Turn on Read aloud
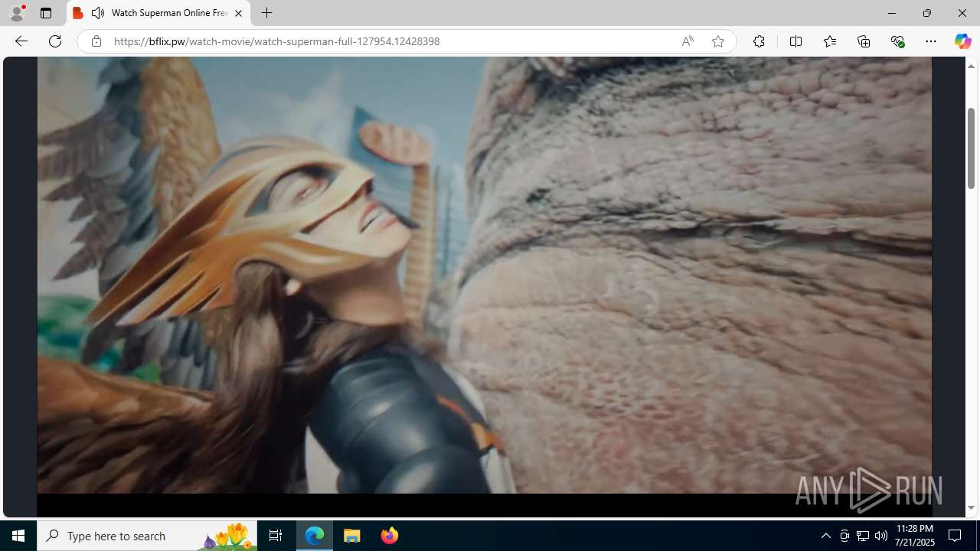980x551 pixels. pyautogui.click(x=688, y=41)
